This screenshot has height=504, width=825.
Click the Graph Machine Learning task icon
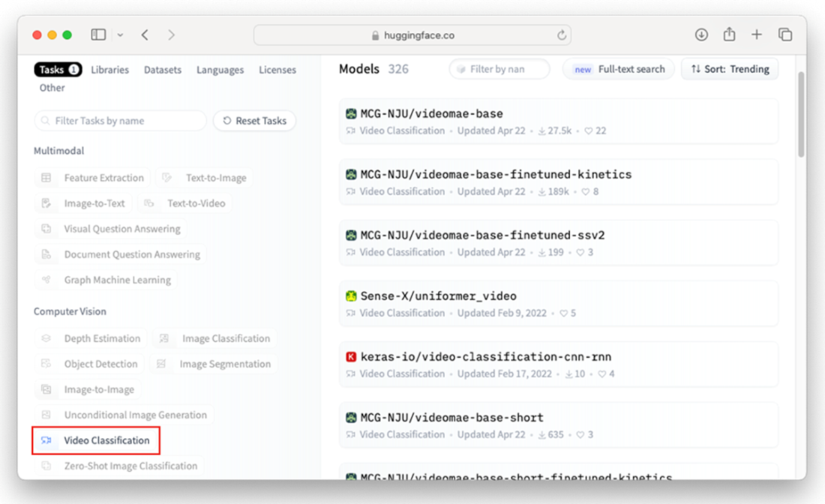click(x=46, y=280)
